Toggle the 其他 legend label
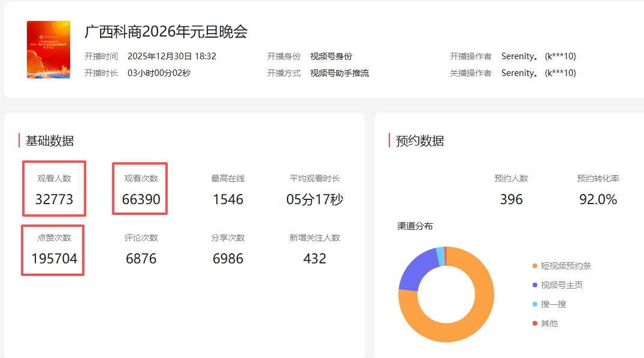Viewport: 644px width, 358px height. [549, 323]
